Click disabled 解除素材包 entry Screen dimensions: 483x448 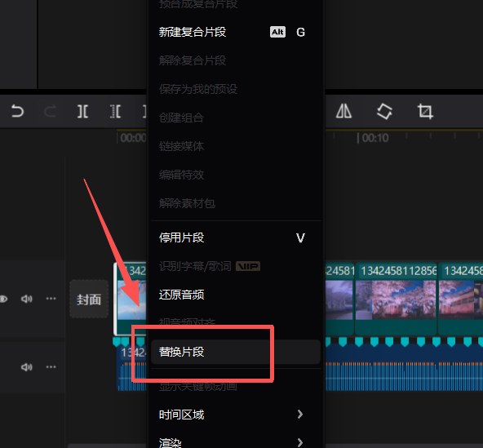point(235,203)
